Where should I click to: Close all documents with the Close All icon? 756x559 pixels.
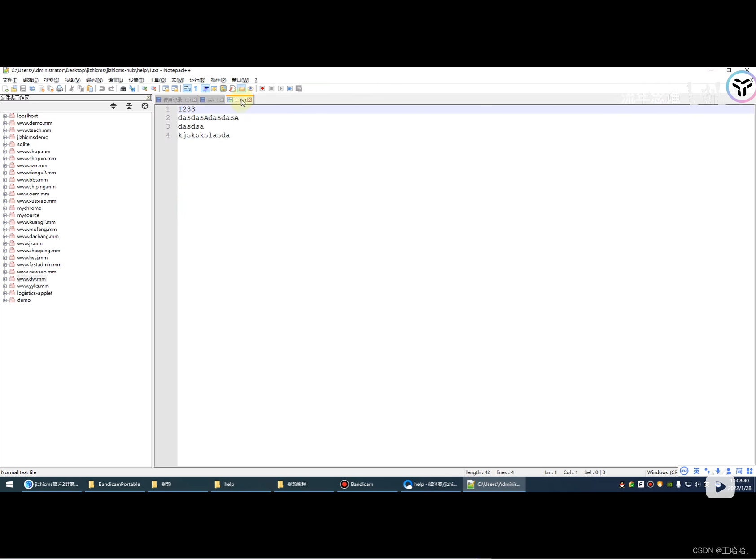click(50, 88)
